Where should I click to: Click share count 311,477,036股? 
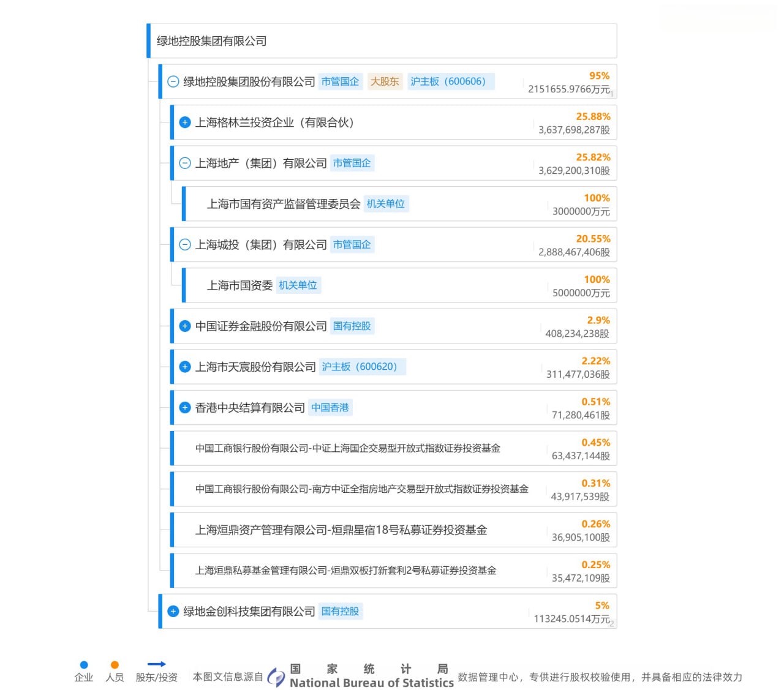point(578,374)
